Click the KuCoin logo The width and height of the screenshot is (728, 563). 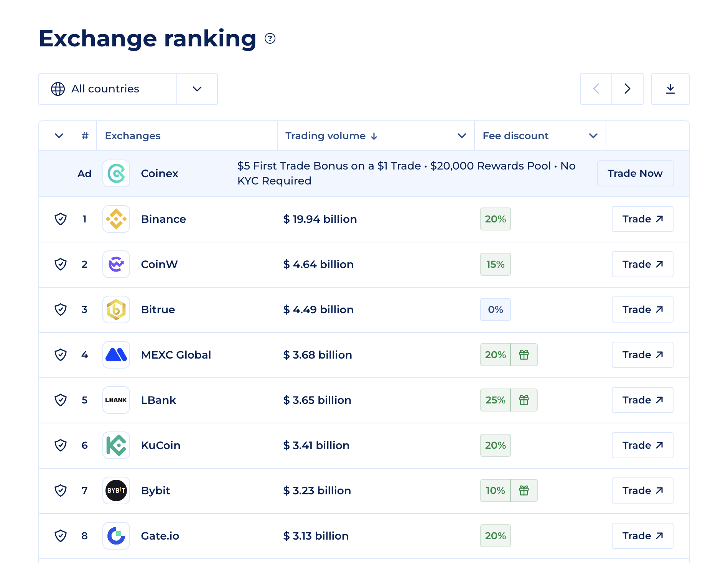pos(116,445)
